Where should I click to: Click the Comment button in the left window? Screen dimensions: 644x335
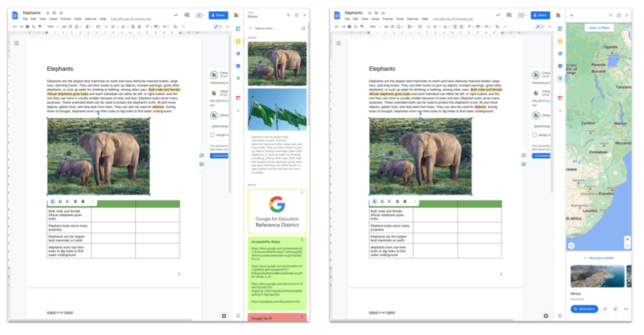coord(220,156)
